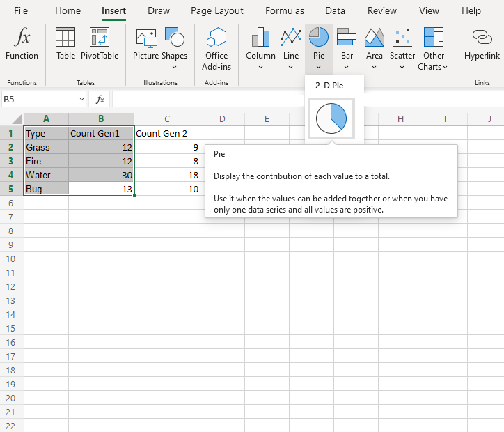Click the PivotTable icon
The image size is (504, 432).
[x=100, y=38]
